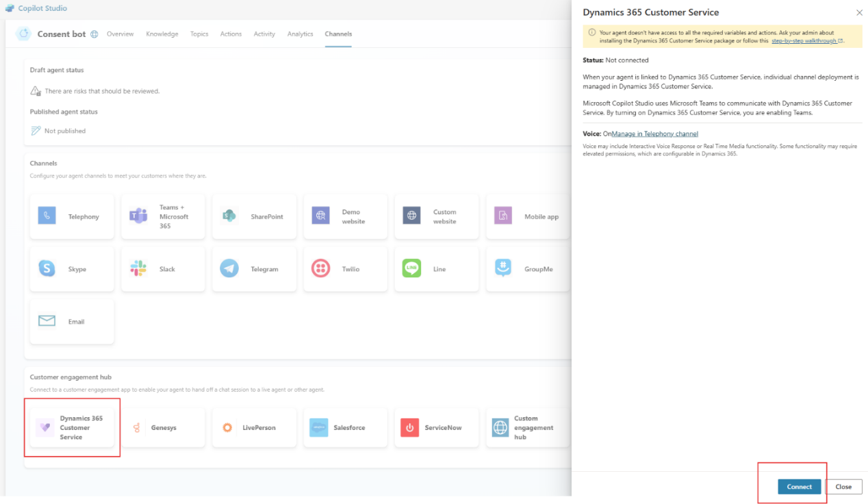The height and width of the screenshot is (504, 868).
Task: Select the Slack channel label
Action: pyautogui.click(x=167, y=270)
